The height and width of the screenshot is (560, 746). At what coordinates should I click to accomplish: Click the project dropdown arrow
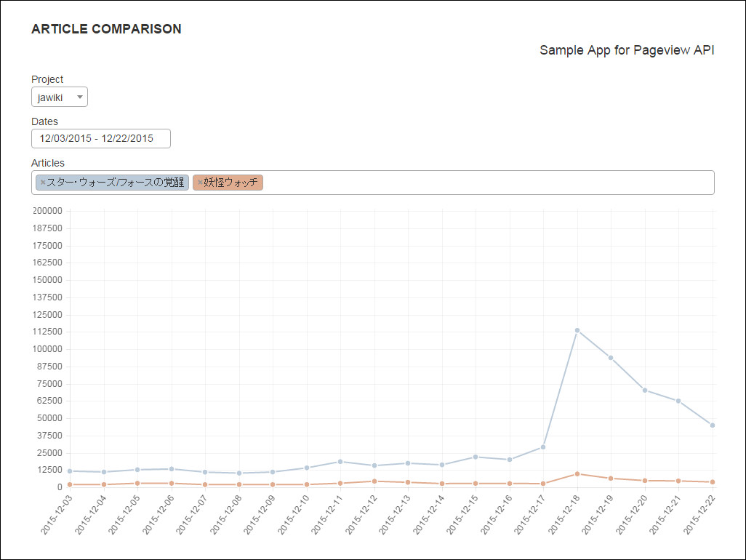pos(79,97)
